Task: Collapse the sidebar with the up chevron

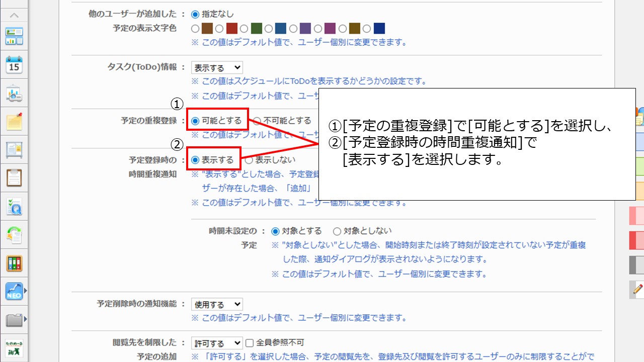Action: coord(15,15)
